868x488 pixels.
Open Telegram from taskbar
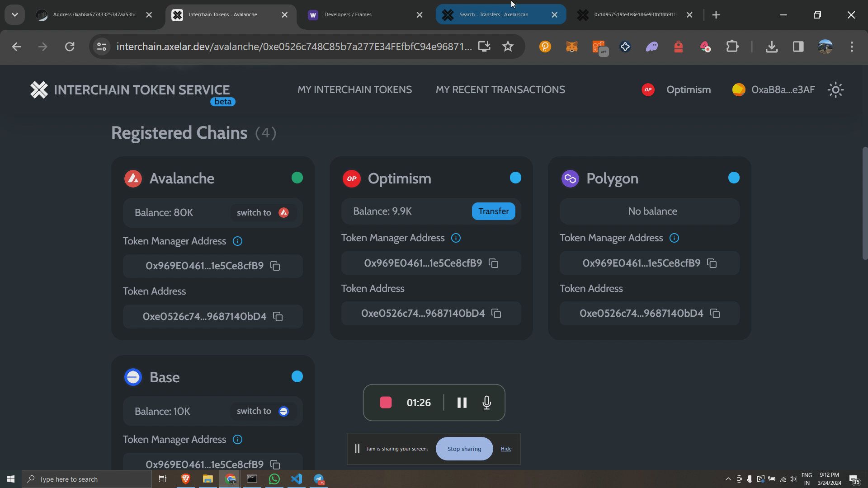319,479
